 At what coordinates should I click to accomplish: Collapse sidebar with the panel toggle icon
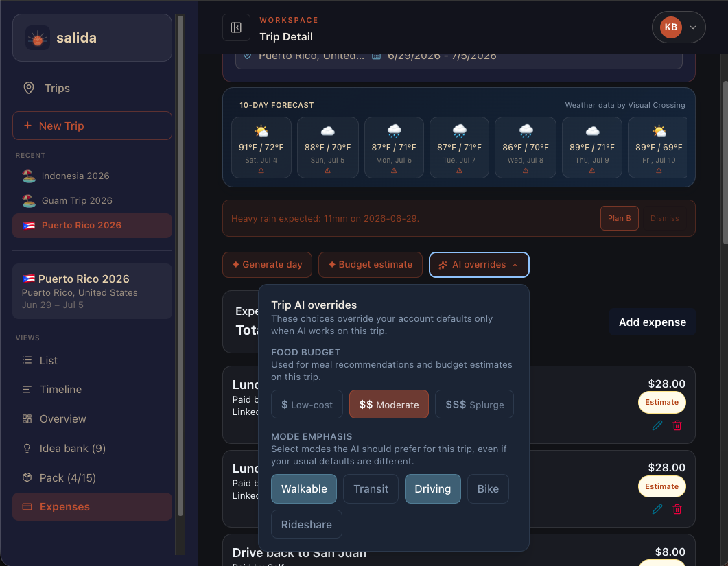tap(236, 28)
